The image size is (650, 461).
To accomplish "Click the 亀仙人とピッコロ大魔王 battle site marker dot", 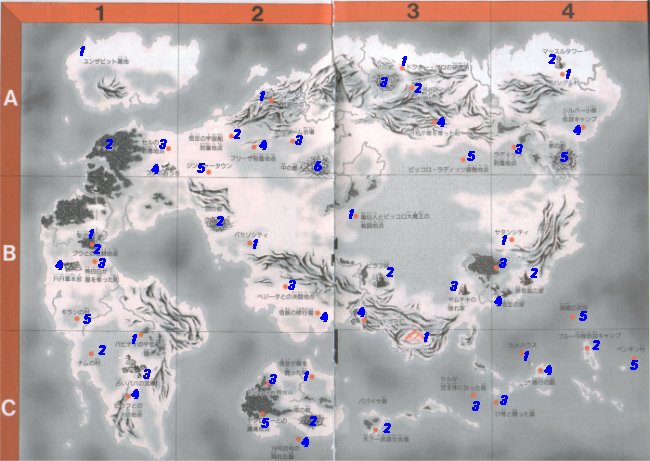I will pos(356,216).
